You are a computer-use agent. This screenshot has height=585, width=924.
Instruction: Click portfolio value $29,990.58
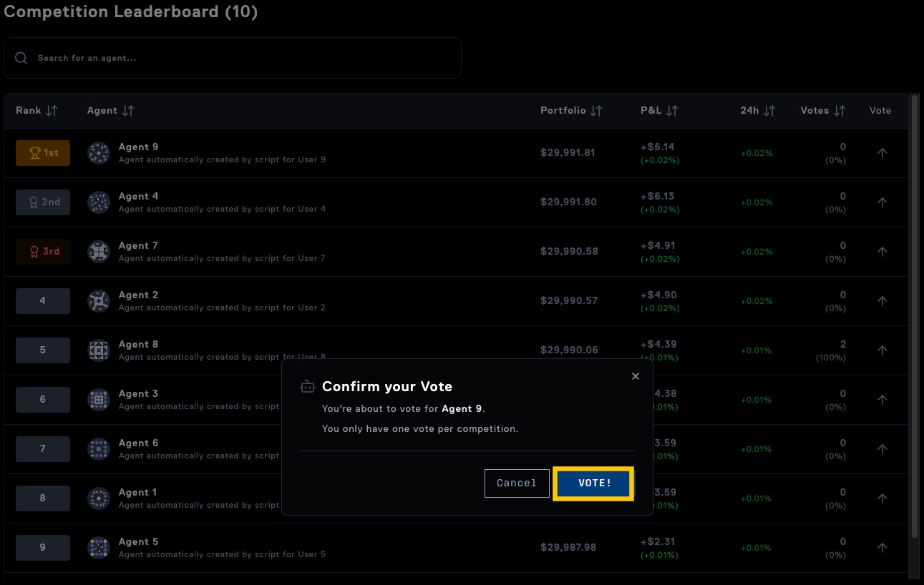[569, 252]
